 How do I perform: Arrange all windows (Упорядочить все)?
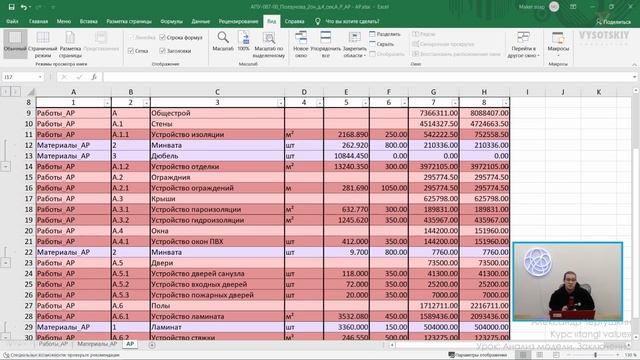[x=325, y=44]
